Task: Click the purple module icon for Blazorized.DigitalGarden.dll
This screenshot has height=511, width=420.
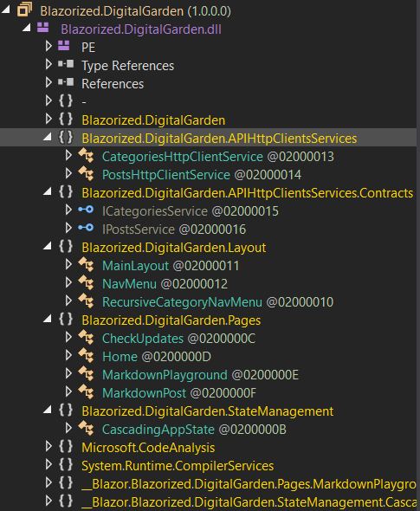Action: tap(43, 28)
